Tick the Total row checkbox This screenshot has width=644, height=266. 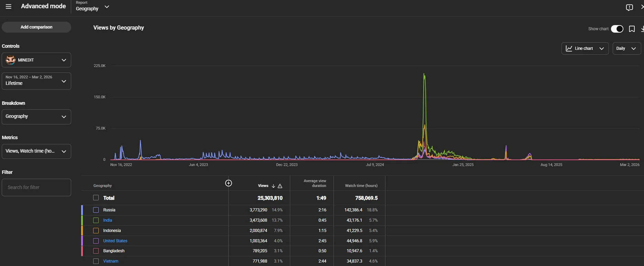pyautogui.click(x=96, y=198)
